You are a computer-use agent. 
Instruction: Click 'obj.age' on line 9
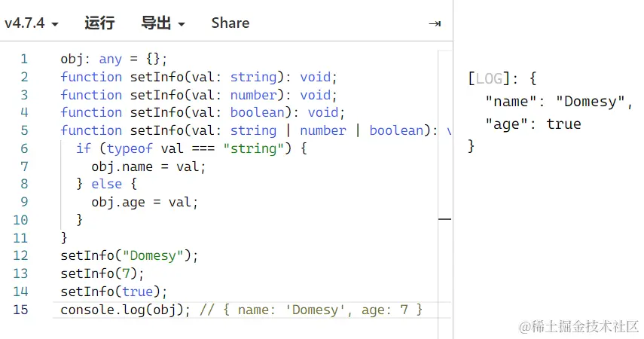pos(118,202)
